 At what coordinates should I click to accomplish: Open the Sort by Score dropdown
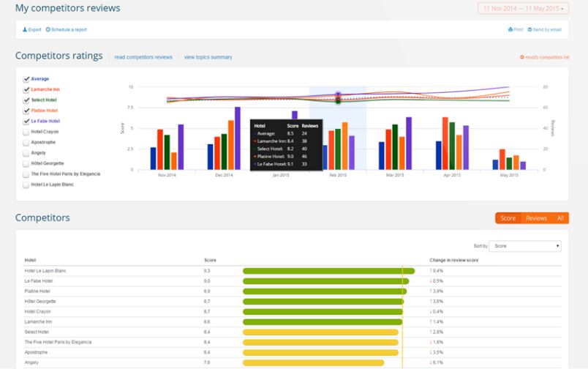[524, 246]
